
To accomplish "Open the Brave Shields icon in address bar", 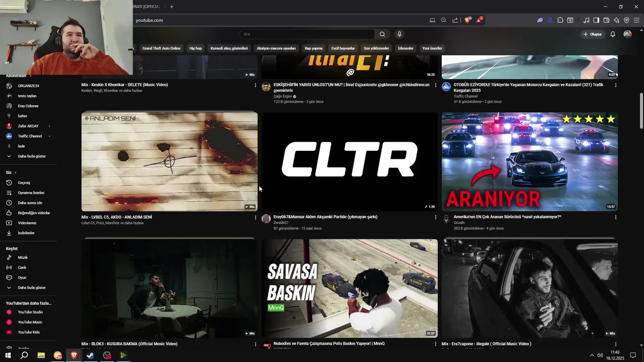I will coord(467,20).
